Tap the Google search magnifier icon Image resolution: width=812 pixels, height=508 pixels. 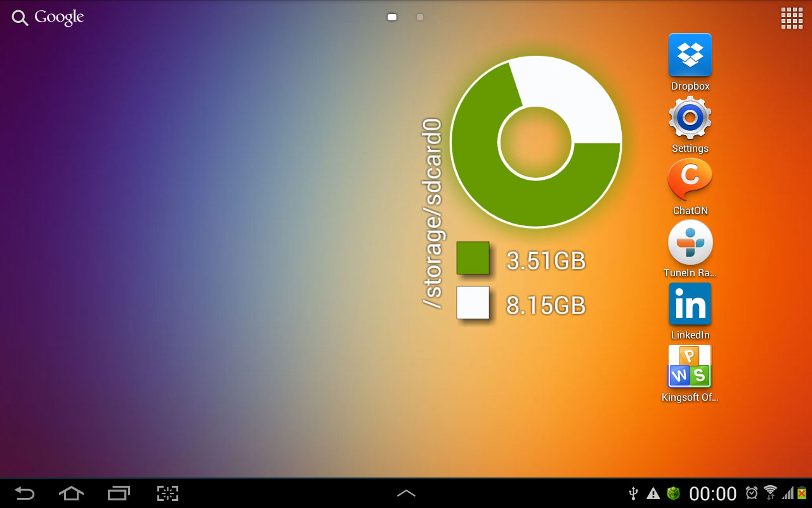click(x=20, y=18)
